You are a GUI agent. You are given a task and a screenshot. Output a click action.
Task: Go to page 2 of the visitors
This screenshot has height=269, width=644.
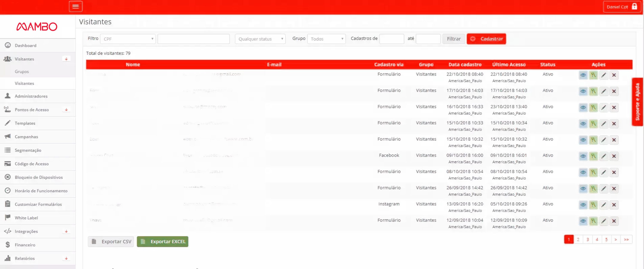pos(578,239)
